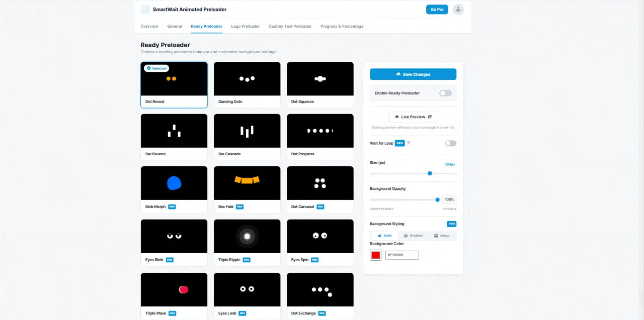Select the Gradient background style option
This screenshot has width=644, height=320.
(413, 236)
